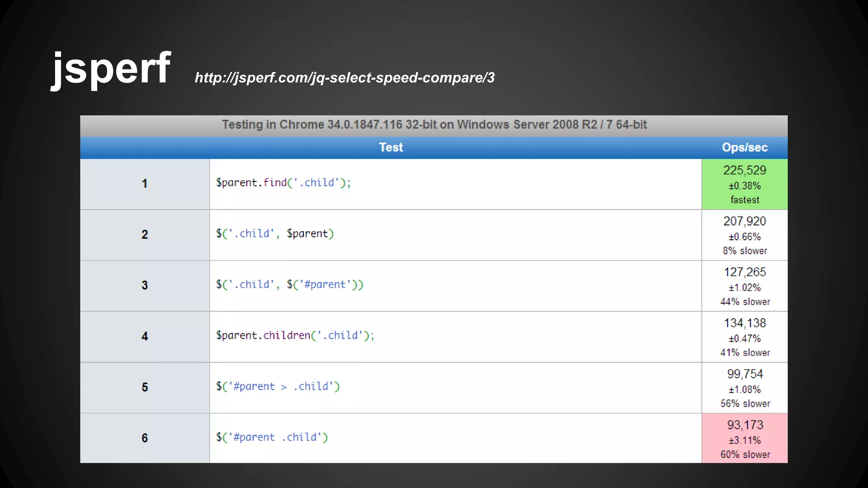Viewport: 868px width, 488px height.
Task: Open the jsperf.com jq-select-speed-compare link
Action: coord(345,78)
